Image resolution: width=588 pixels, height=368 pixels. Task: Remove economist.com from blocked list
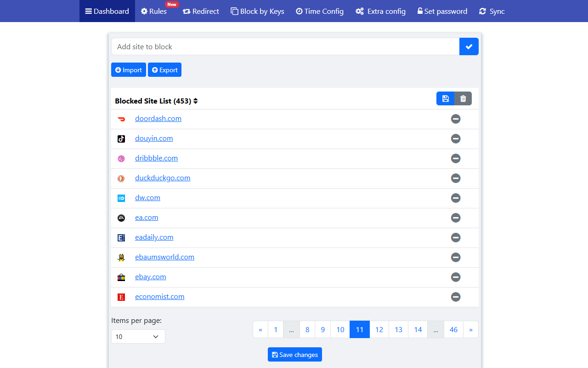tap(456, 297)
